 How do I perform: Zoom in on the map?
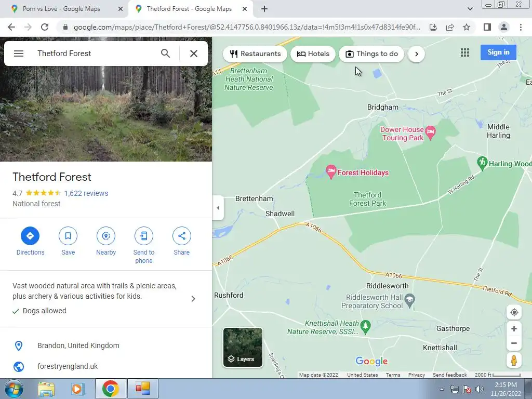point(514,328)
